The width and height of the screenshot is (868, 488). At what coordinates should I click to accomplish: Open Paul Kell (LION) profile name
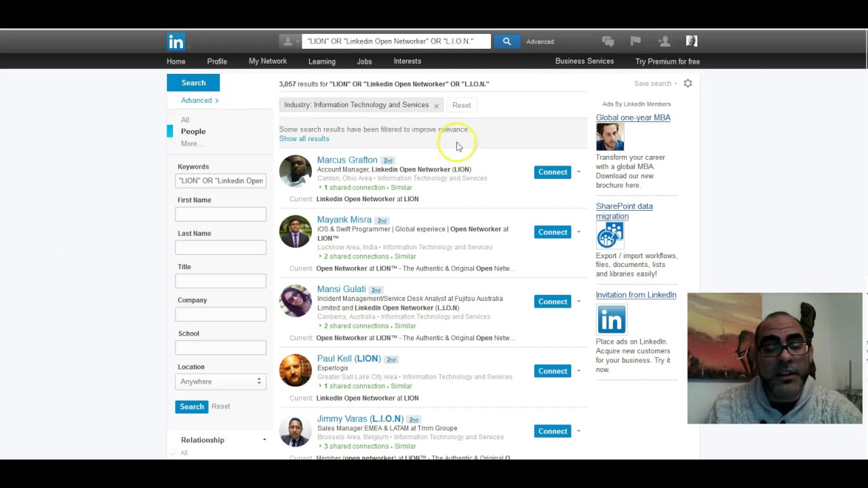[x=349, y=359]
